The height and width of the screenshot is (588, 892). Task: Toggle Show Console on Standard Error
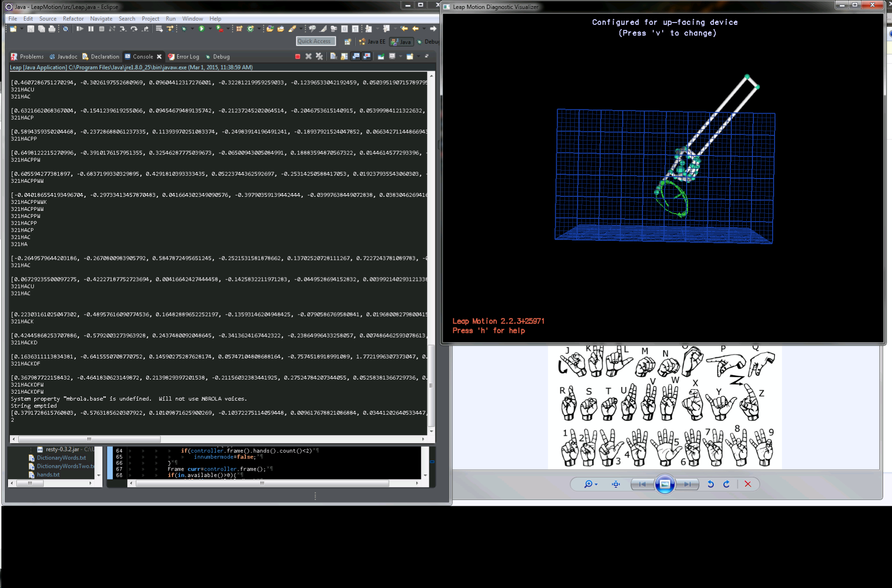click(x=367, y=56)
